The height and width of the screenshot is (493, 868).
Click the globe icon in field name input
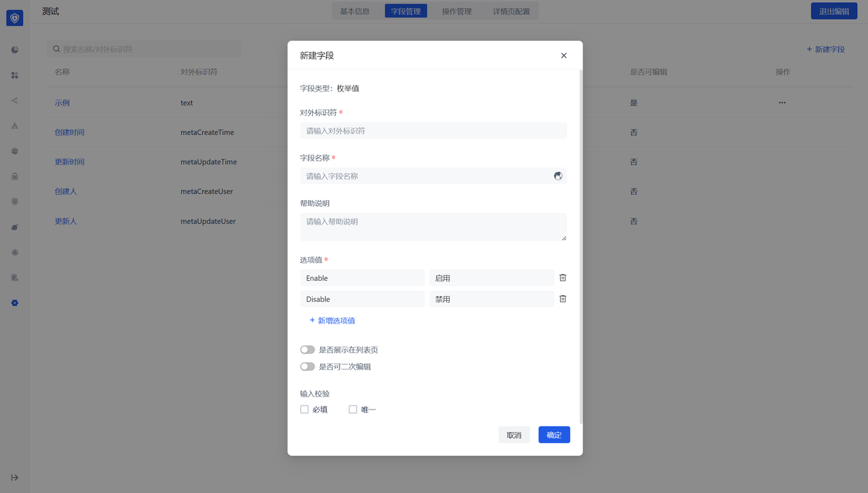click(x=558, y=176)
